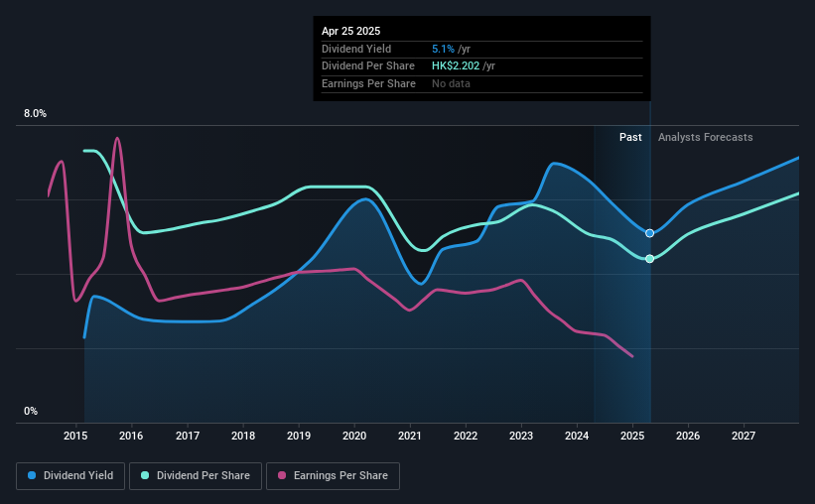Click the tooltip Dividend Per Share row label
Viewport: 815px width, 504px height.
pos(368,66)
